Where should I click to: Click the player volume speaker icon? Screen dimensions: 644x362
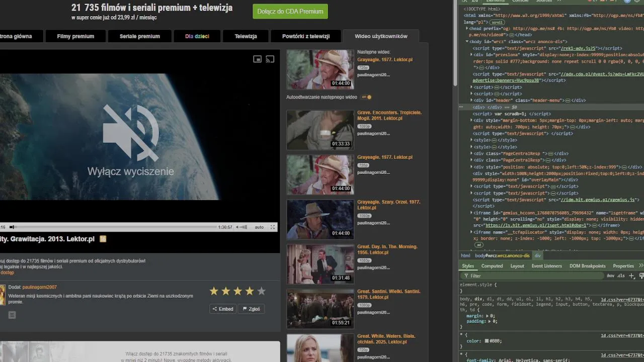(237, 227)
